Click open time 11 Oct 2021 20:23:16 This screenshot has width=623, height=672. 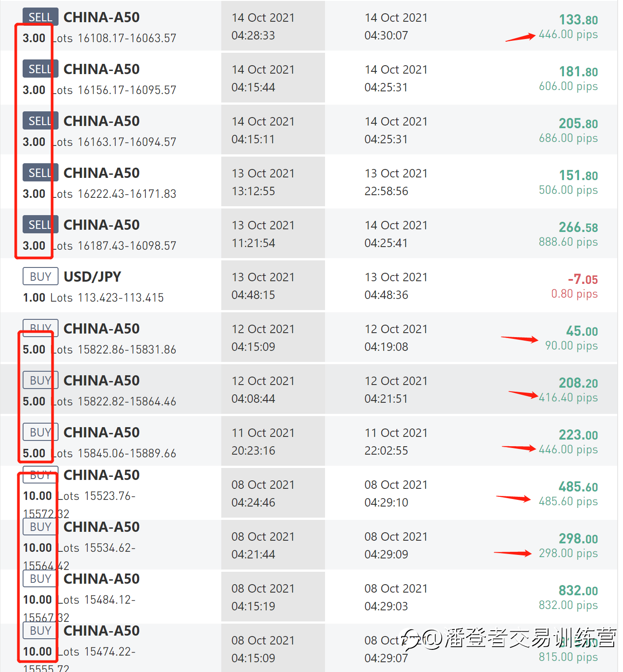click(263, 441)
